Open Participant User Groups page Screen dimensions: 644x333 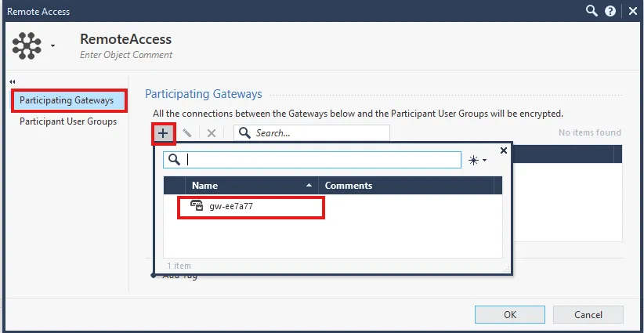pyautogui.click(x=68, y=121)
